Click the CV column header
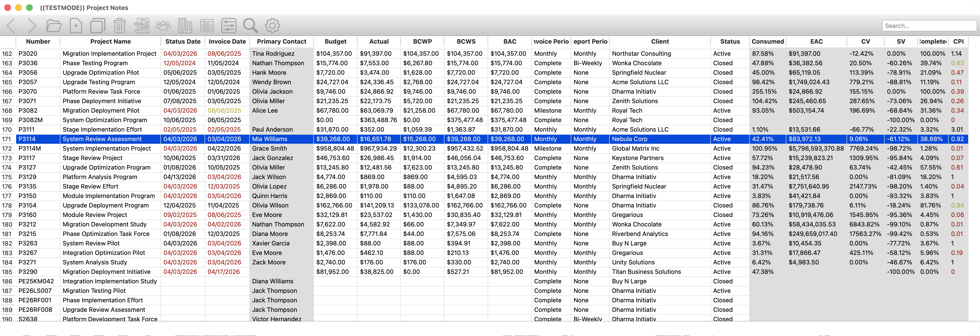 coord(866,41)
